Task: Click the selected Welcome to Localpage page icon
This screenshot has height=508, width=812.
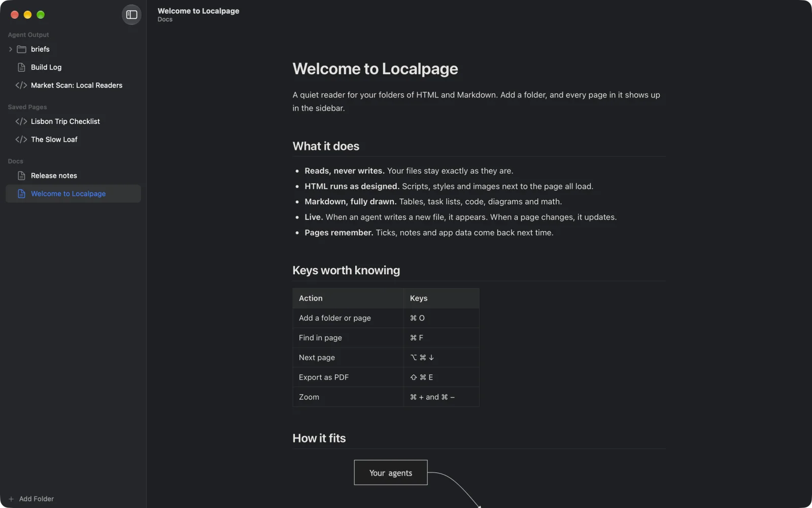Action: [21, 194]
